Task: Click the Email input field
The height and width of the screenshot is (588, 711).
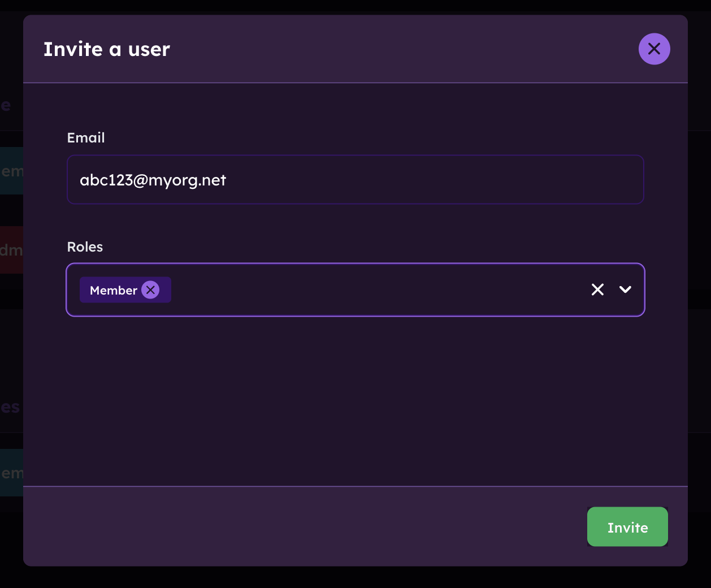Action: tap(355, 180)
